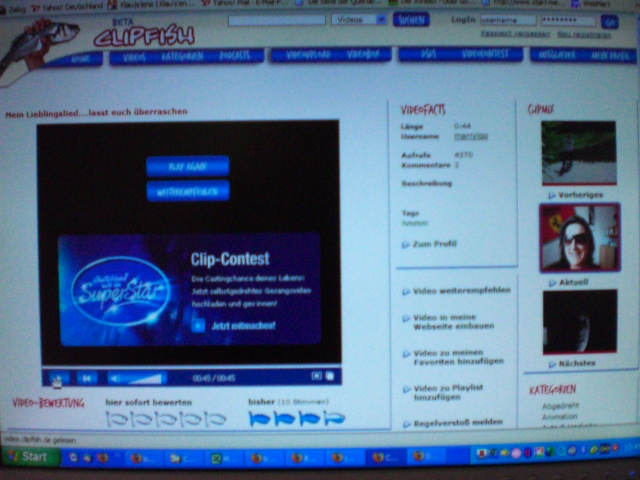Image resolution: width=640 pixels, height=480 pixels.
Task: Mute the player's speaker icon
Action: click(x=115, y=379)
